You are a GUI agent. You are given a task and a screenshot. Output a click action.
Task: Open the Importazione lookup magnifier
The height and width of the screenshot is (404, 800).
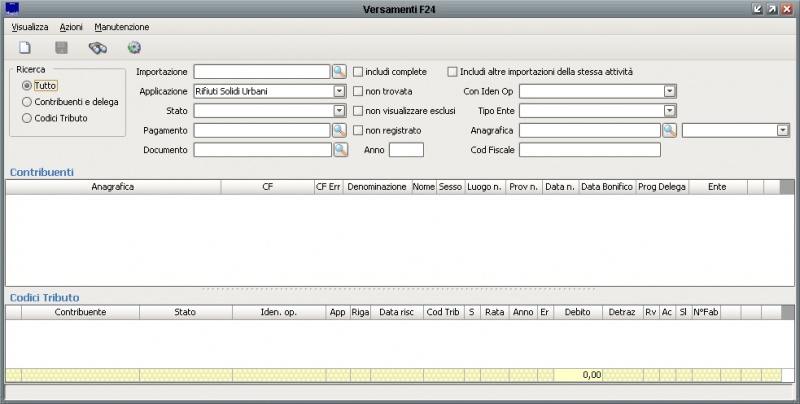(x=339, y=72)
